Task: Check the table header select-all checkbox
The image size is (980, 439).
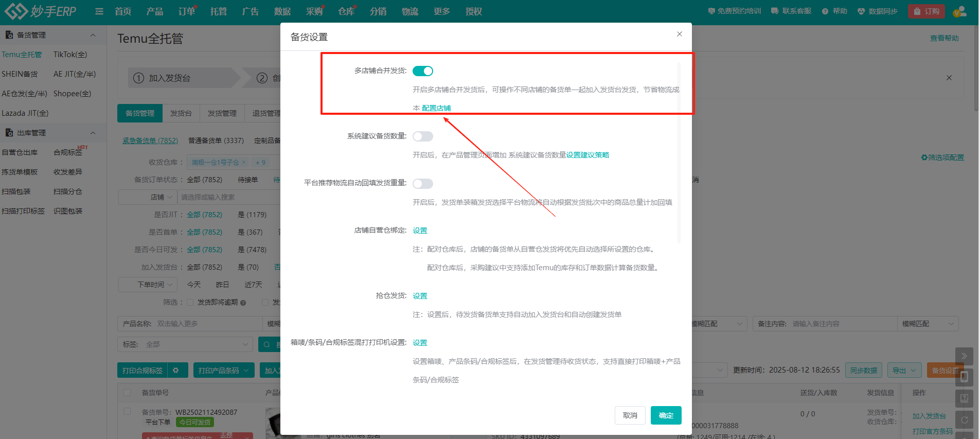Action: [127, 393]
